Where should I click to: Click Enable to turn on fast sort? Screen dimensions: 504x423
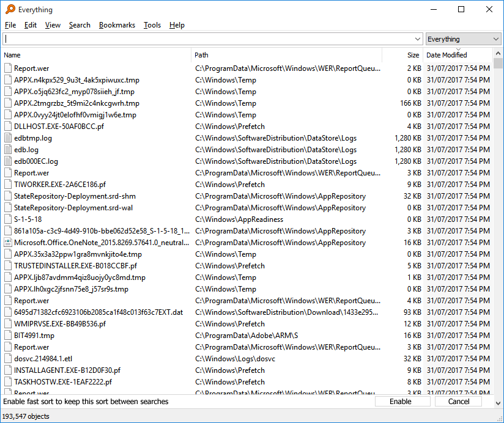402,402
